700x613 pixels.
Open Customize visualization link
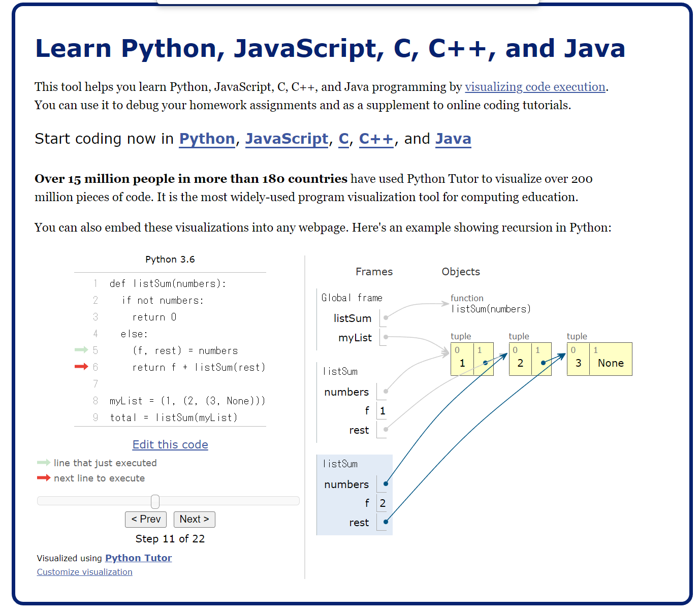point(84,572)
